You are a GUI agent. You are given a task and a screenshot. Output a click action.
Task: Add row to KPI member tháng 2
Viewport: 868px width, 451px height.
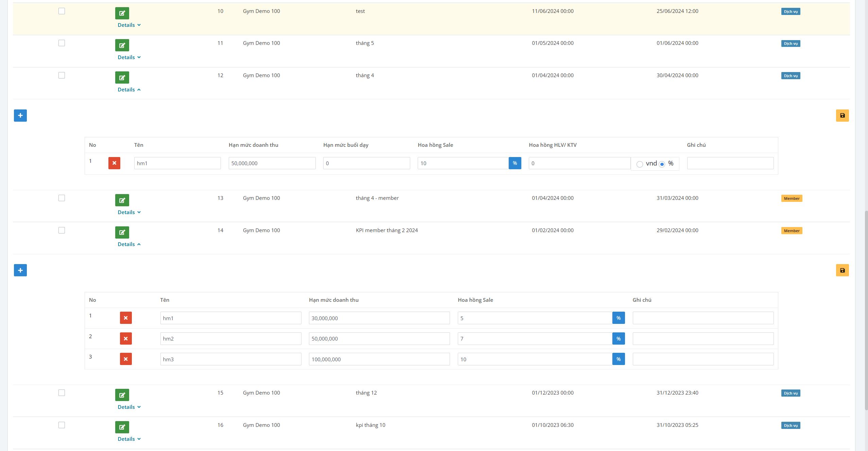click(x=20, y=270)
